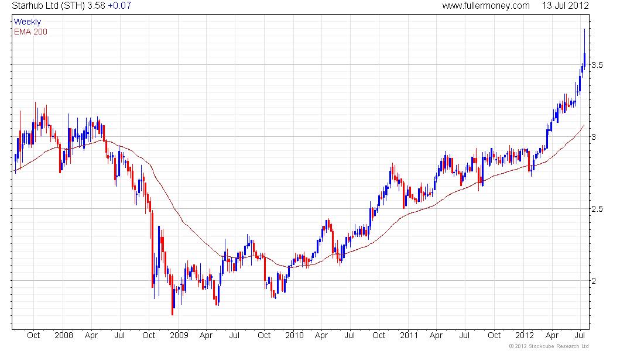Click the 3 price axis label

coord(594,137)
